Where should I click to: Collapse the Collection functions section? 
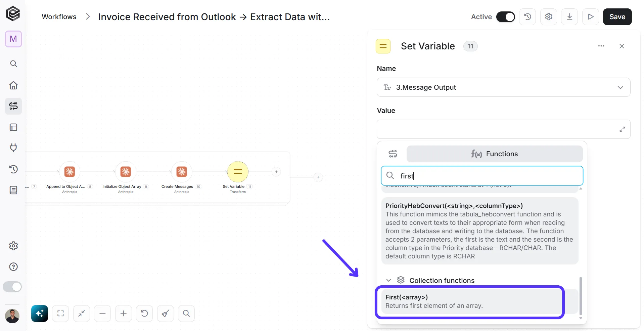[x=389, y=280]
